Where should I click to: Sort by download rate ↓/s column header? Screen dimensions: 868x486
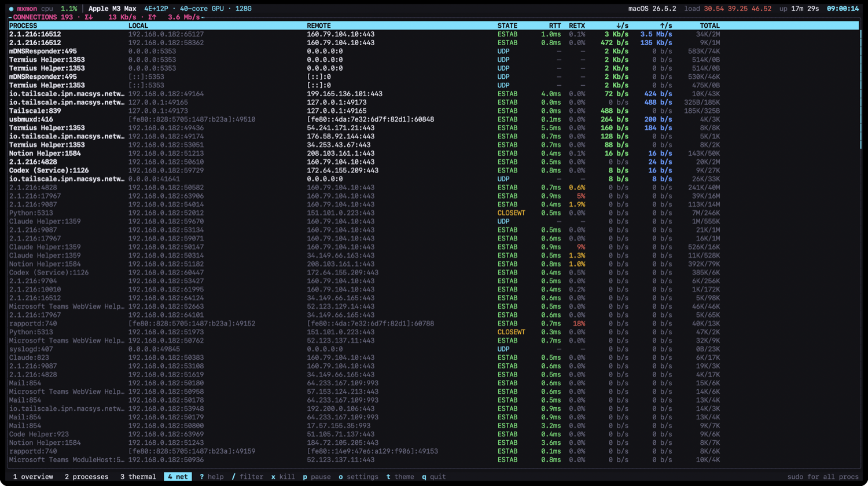tap(622, 25)
